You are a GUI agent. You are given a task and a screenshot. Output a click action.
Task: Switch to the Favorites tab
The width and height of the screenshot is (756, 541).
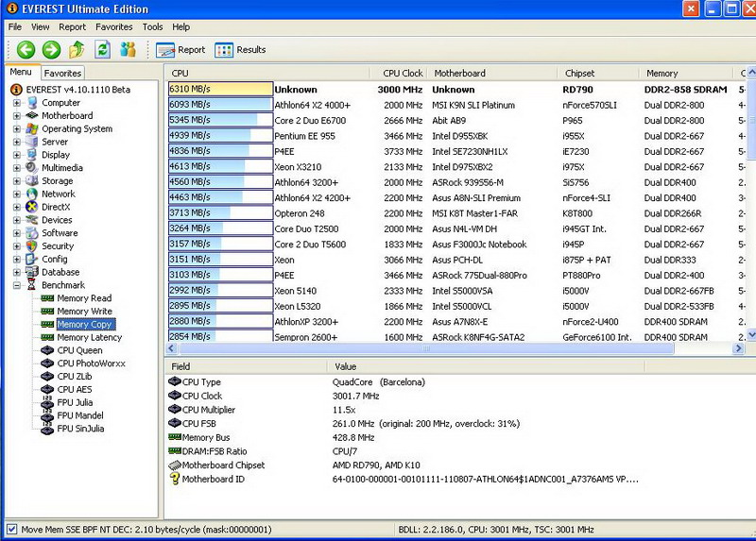pos(63,73)
